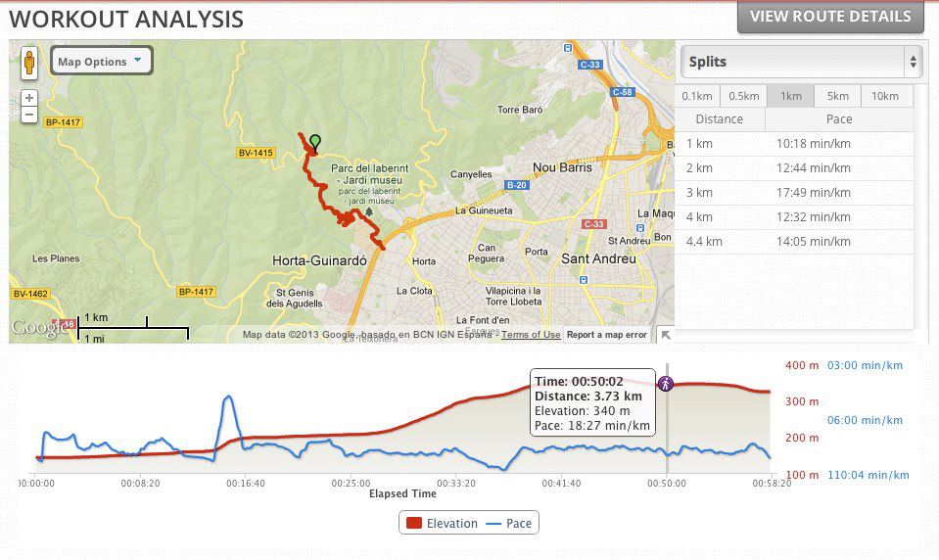Click the green route start marker
Image resolution: width=939 pixels, height=560 pixels.
click(x=314, y=143)
